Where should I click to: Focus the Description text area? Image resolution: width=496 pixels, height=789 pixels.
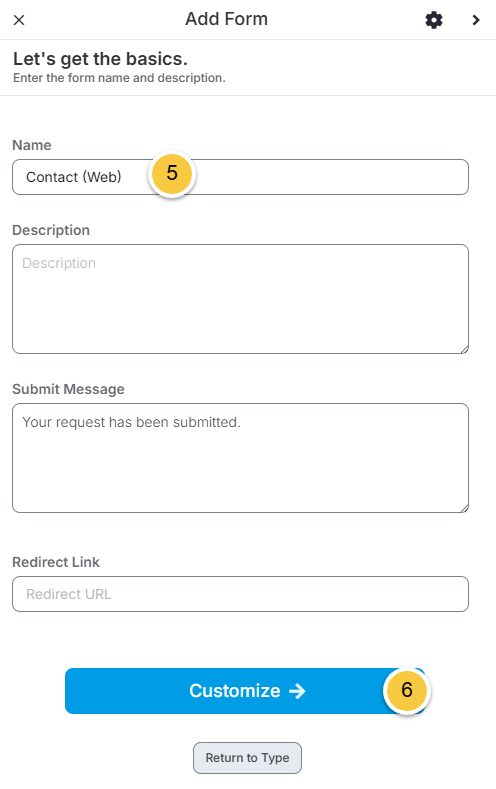[240, 299]
